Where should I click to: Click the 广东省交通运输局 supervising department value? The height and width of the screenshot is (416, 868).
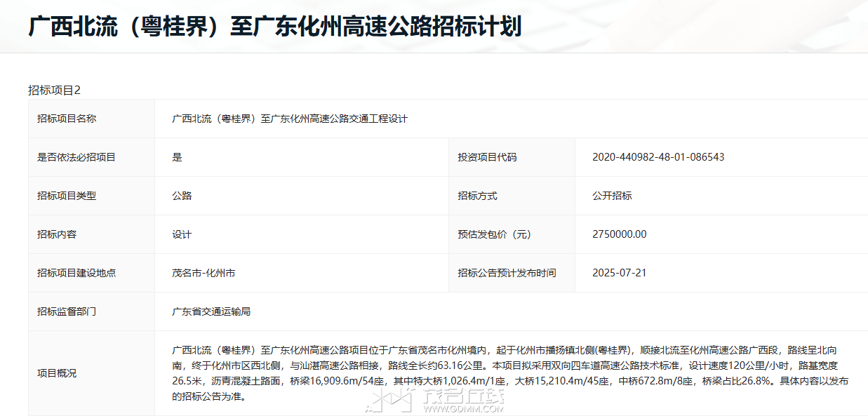coord(211,311)
